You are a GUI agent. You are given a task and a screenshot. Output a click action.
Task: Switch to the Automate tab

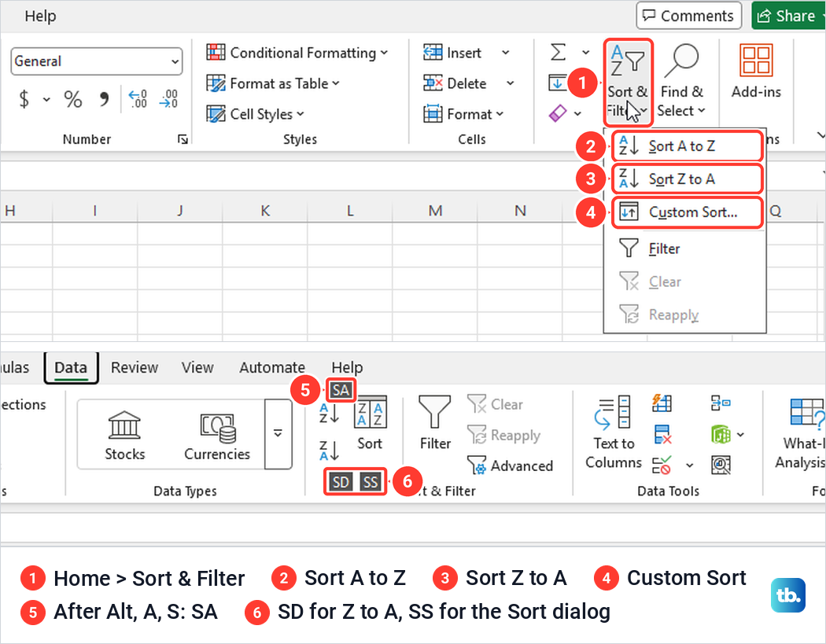272,367
